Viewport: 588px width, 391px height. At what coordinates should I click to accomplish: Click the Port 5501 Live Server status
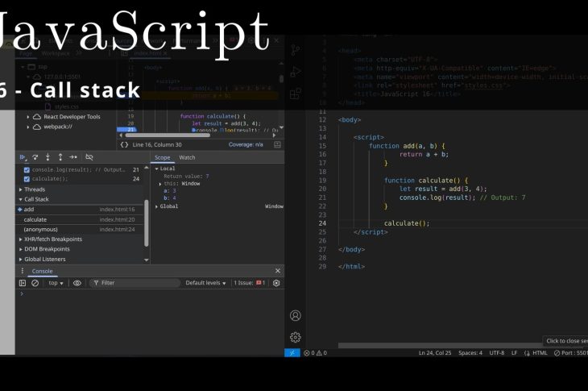click(x=570, y=353)
